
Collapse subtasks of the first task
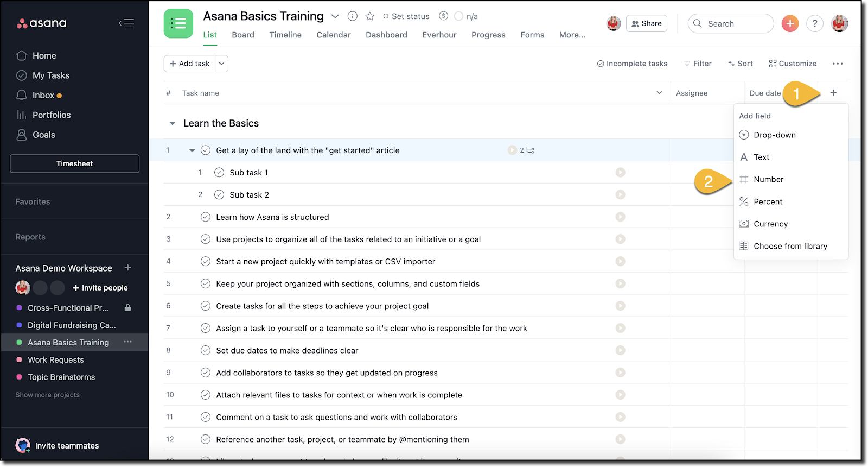(192, 150)
